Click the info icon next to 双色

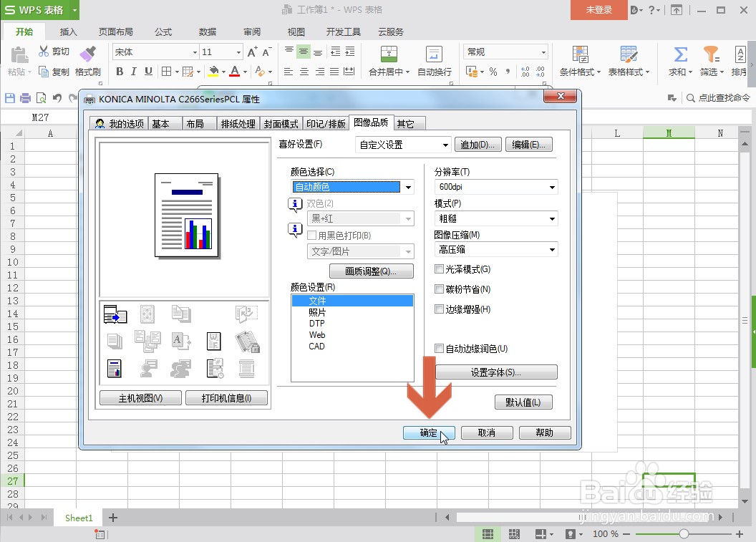coord(294,205)
